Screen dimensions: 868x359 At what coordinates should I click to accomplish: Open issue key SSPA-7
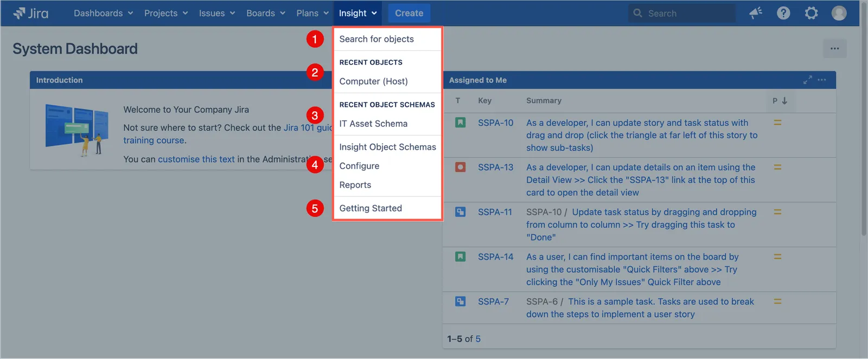[493, 302]
